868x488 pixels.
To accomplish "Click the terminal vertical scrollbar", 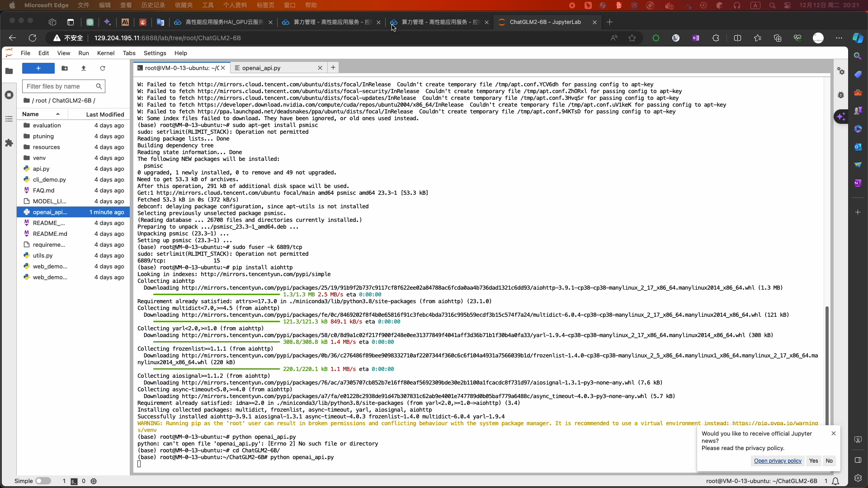I will pos(827,361).
